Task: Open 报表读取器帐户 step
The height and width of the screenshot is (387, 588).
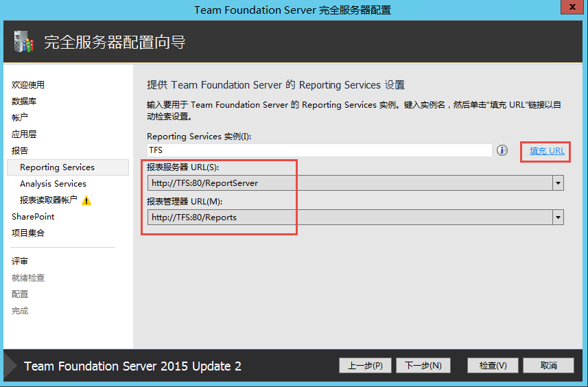Action: click(49, 200)
